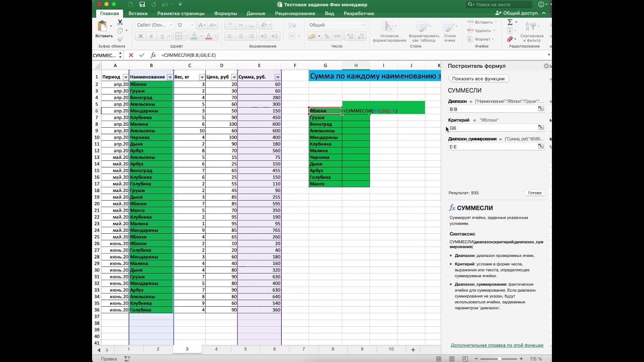The image size is (644, 362).
Task: Click the AutoSum sigma icon
Action: (x=510, y=22)
